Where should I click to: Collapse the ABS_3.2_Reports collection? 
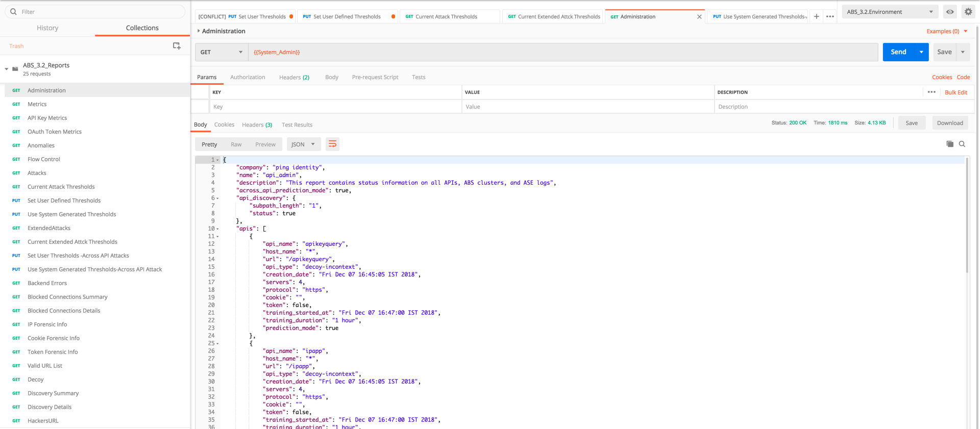(7, 69)
